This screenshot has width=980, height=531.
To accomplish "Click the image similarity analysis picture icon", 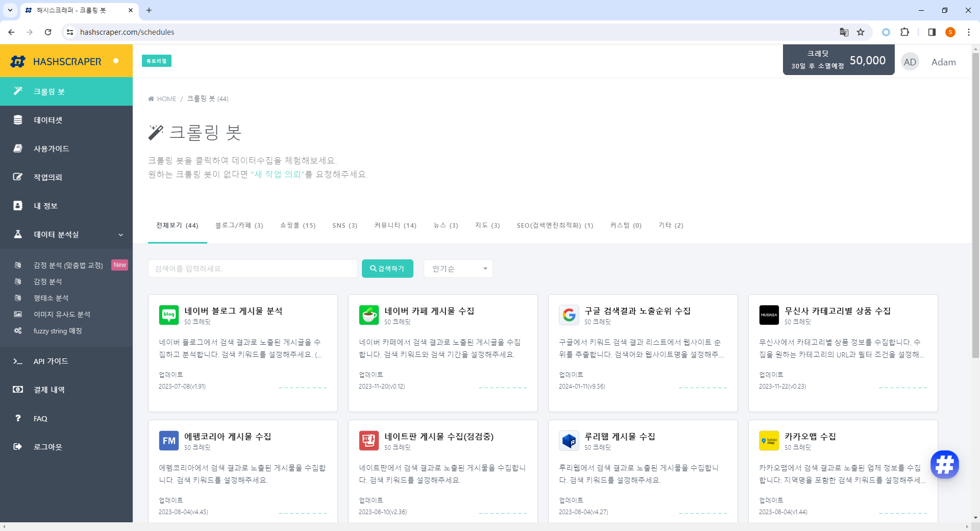I will coord(18,315).
